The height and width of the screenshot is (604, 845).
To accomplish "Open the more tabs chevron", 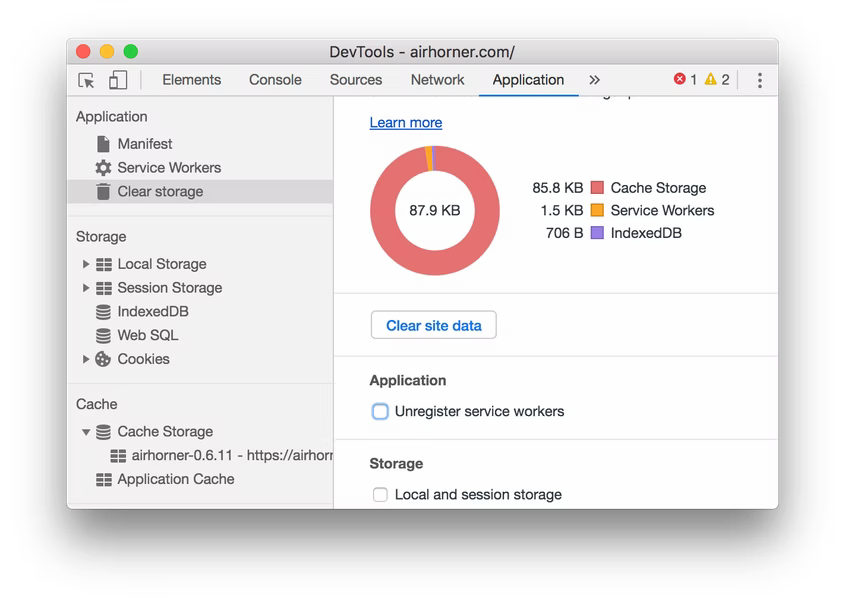I will [x=594, y=80].
